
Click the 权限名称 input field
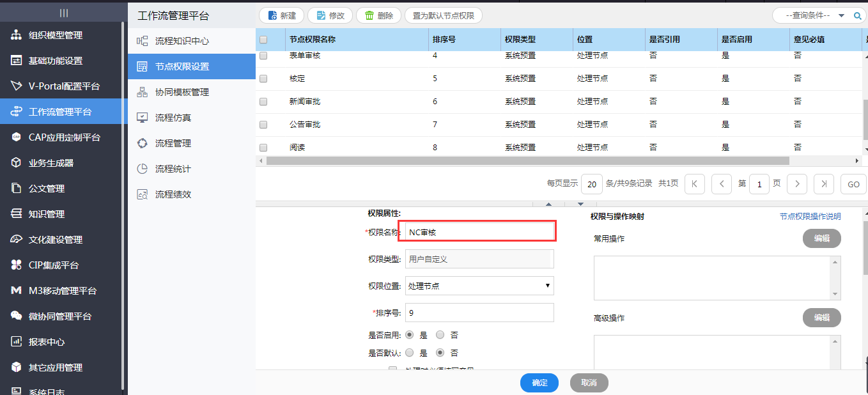click(x=479, y=233)
